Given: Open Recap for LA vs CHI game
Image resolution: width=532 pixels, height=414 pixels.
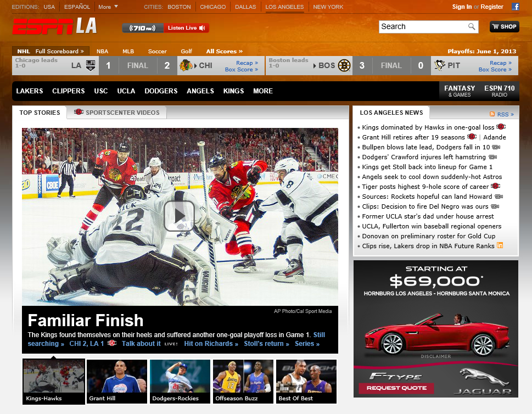Looking at the screenshot, I should tap(247, 63).
